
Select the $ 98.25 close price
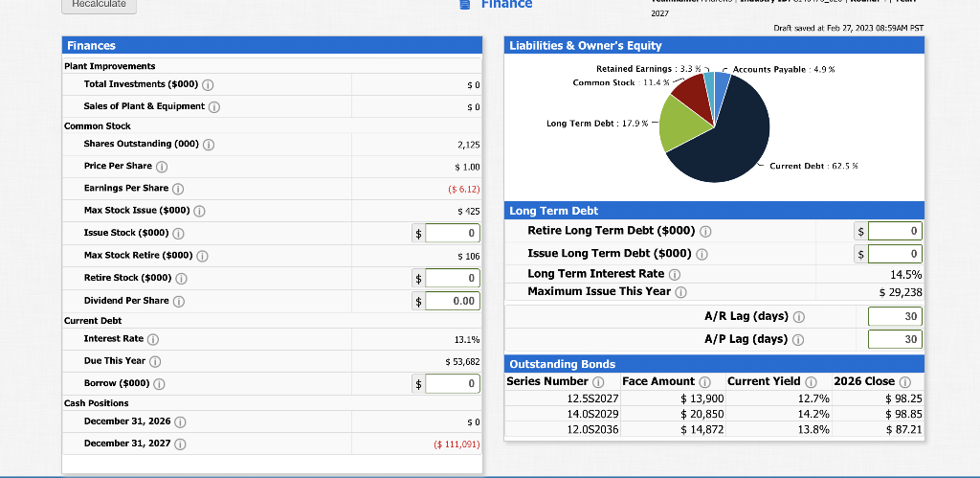pyautogui.click(x=903, y=399)
